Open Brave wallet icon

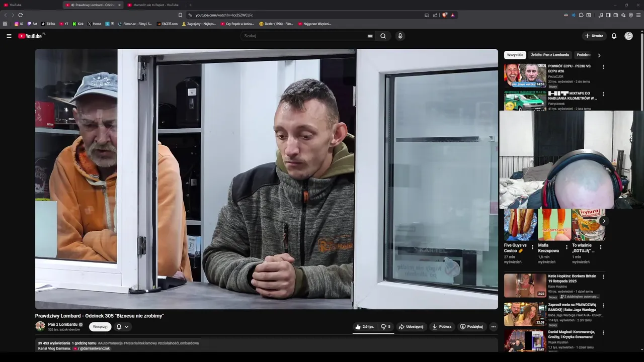pos(616,15)
